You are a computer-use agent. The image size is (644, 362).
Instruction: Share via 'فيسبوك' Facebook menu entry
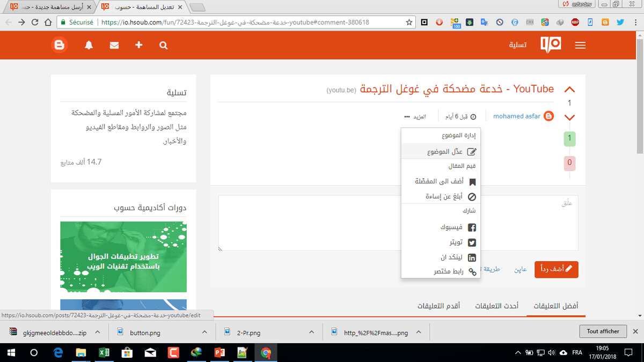[441, 227]
